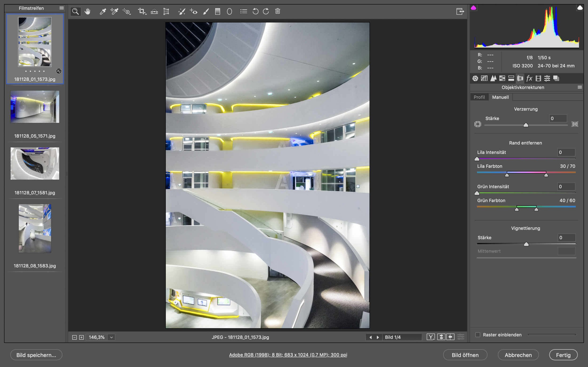Toggle highlight clipping warning in histogram
This screenshot has width=588, height=367.
580,8
